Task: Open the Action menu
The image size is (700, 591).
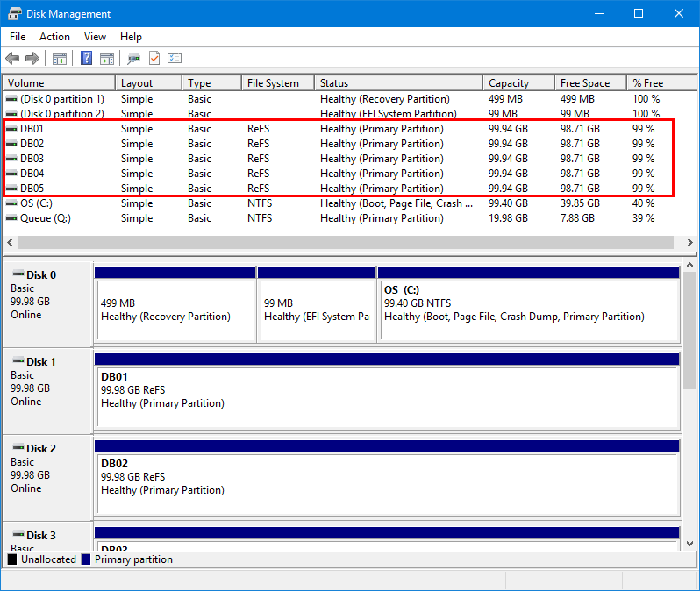Action: pos(54,37)
